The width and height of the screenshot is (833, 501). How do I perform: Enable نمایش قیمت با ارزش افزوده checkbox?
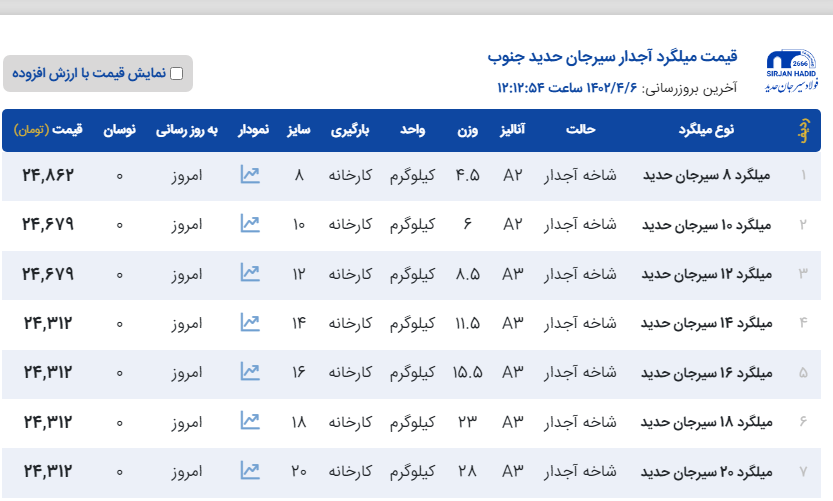click(177, 74)
